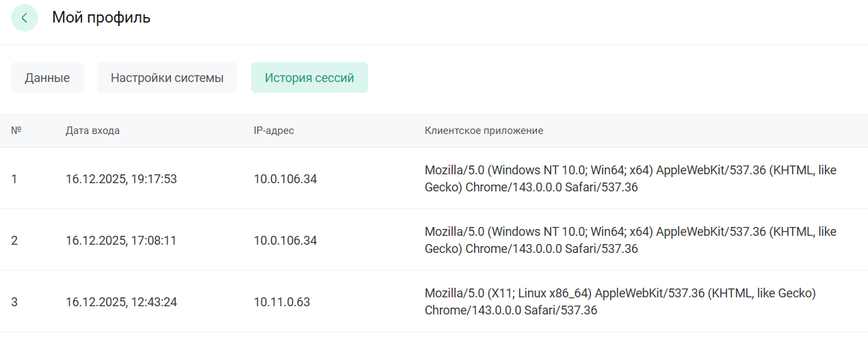Select session row number 1
The height and width of the screenshot is (337, 868).
tap(14, 179)
